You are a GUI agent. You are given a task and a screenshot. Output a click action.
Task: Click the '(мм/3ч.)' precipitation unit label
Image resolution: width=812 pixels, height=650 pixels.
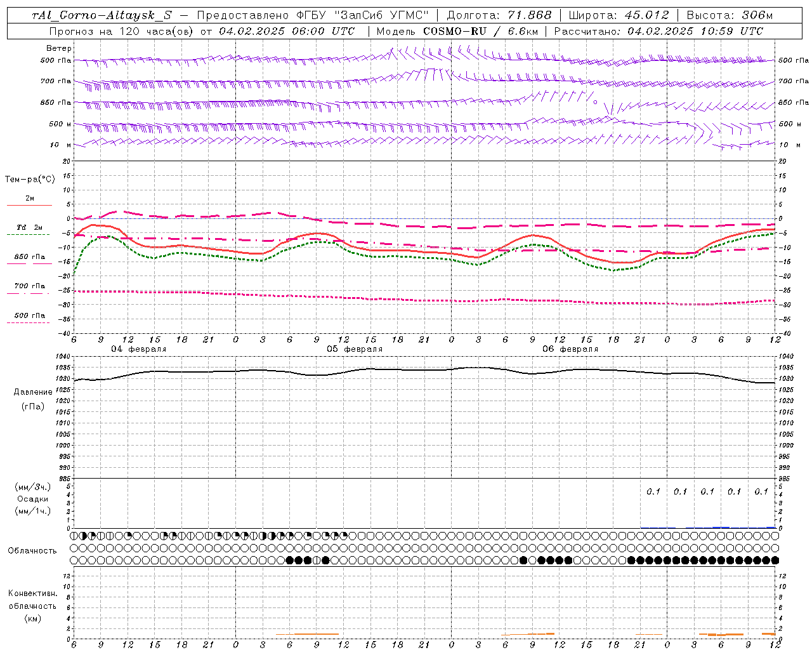click(33, 487)
